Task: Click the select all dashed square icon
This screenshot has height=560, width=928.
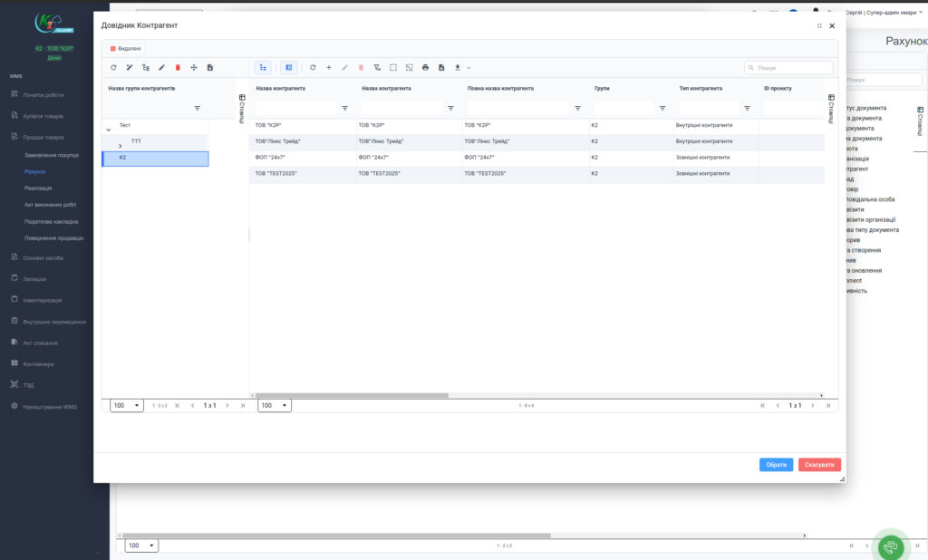Action: 393,67
